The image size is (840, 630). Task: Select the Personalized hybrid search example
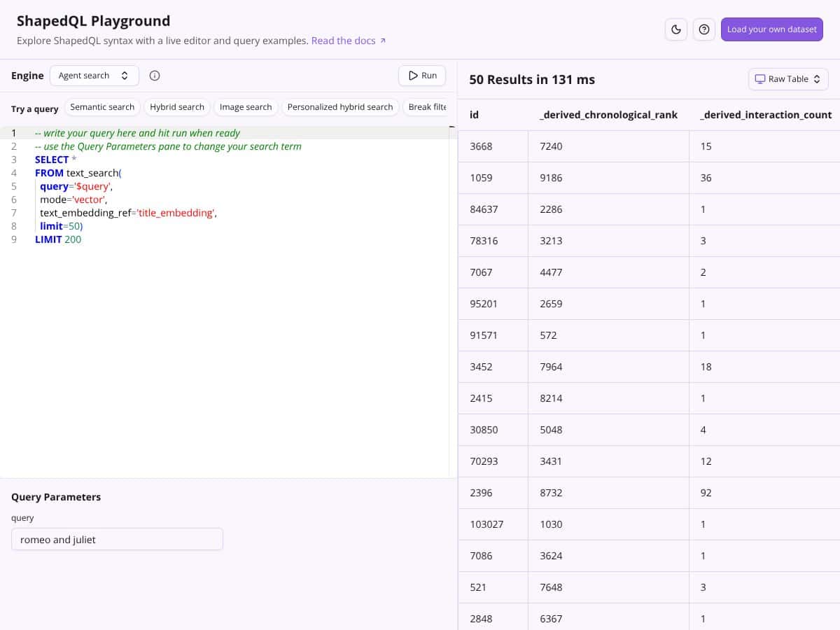[x=340, y=106]
